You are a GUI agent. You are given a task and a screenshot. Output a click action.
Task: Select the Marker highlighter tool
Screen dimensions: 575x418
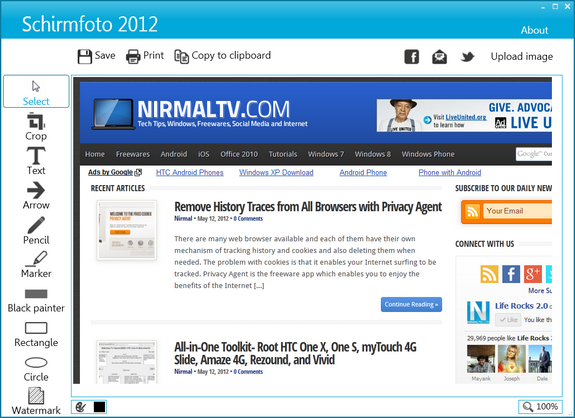(x=36, y=264)
